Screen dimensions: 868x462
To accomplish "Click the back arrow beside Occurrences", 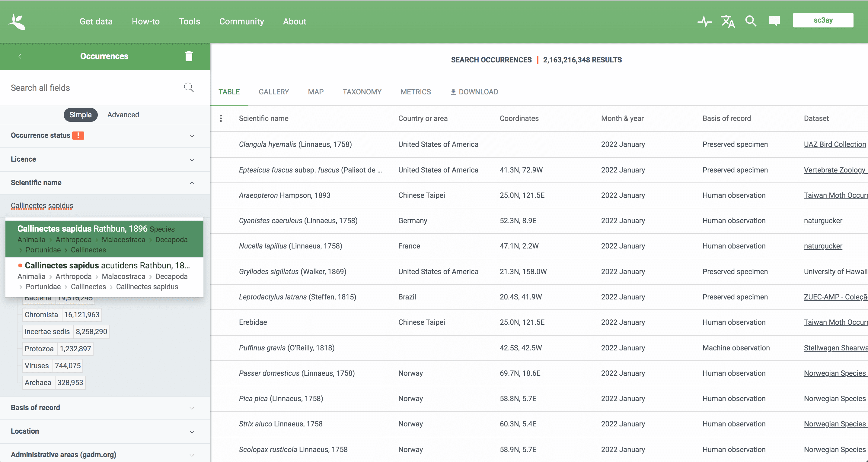I will click(x=20, y=56).
